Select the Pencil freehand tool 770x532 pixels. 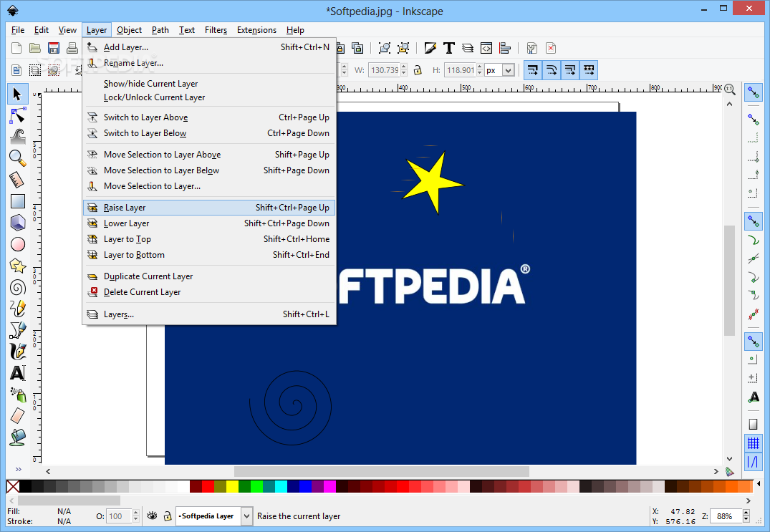click(x=17, y=309)
